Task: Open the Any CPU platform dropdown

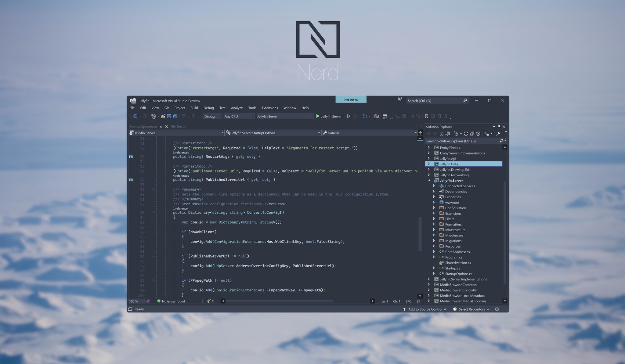Action: 253,116
